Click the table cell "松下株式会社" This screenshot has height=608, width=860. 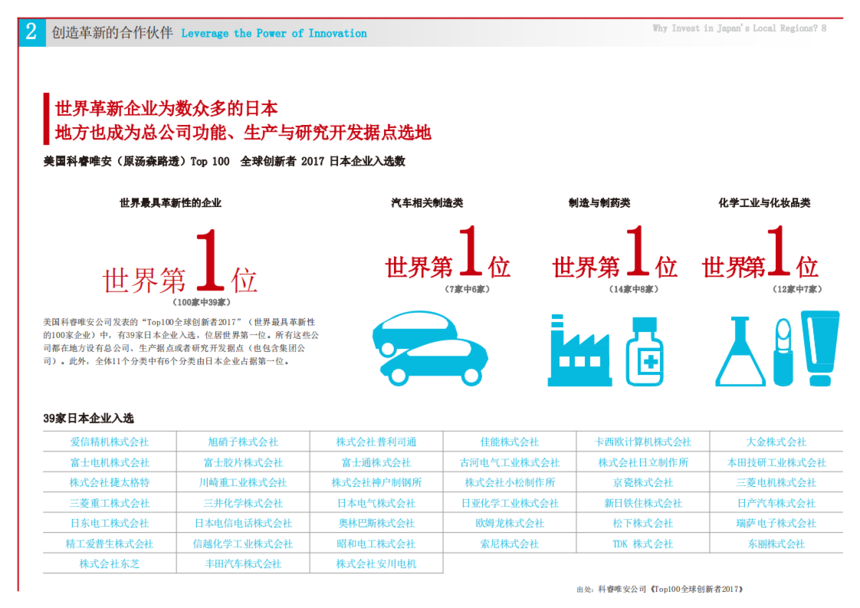click(643, 523)
